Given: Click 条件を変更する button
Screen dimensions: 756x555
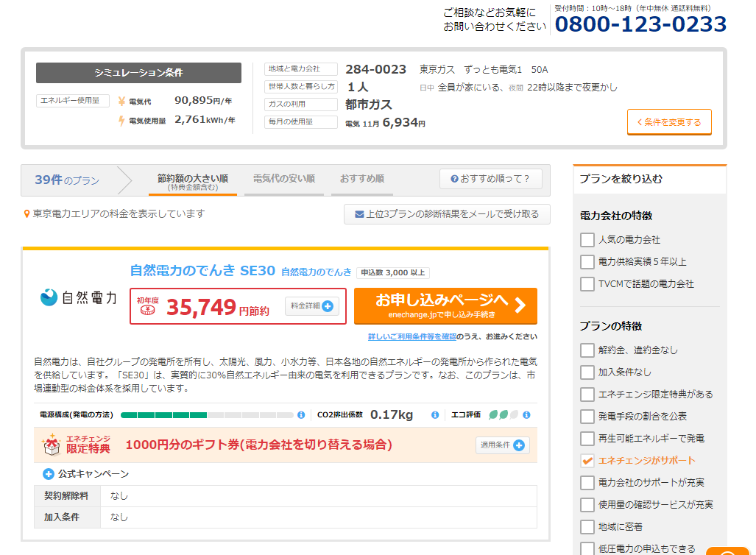Looking at the screenshot, I should [669, 122].
